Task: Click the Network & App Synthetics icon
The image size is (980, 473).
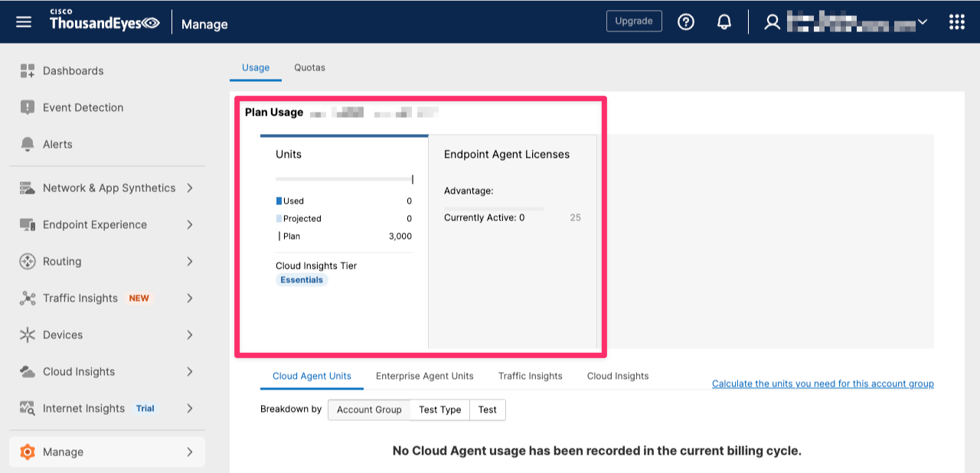Action: coord(28,188)
